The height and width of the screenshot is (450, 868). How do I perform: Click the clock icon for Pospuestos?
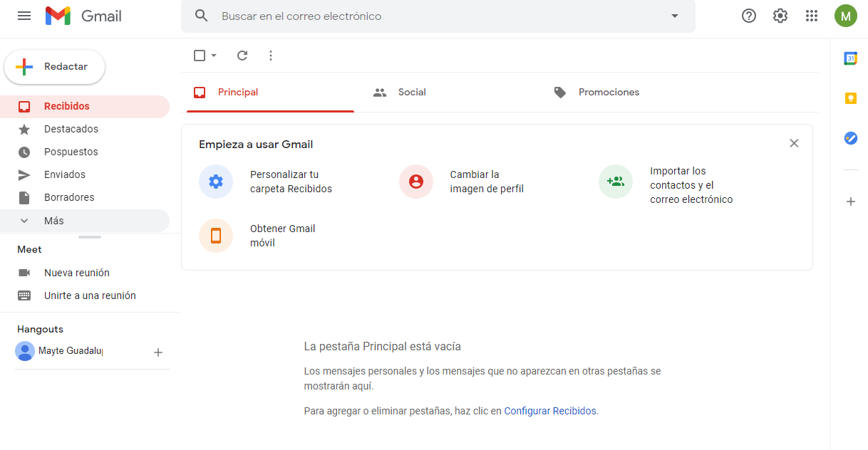[x=24, y=152]
